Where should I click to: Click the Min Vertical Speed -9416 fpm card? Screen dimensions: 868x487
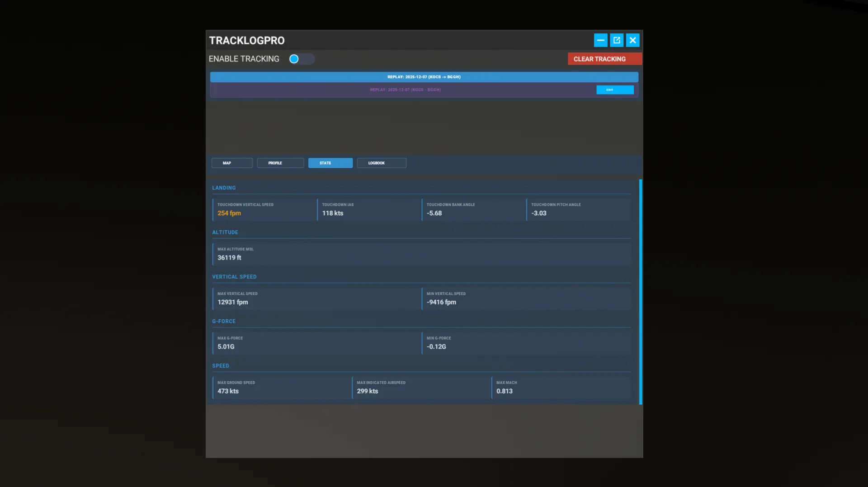(x=526, y=298)
